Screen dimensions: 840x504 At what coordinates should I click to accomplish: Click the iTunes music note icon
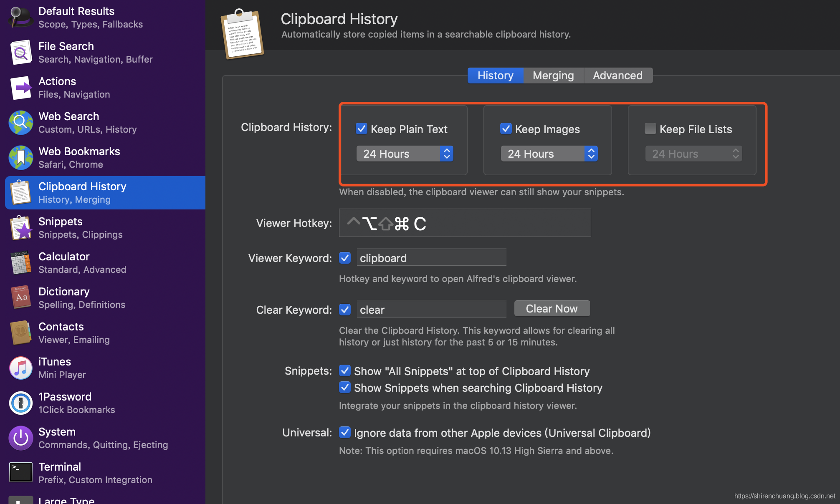pos(20,368)
